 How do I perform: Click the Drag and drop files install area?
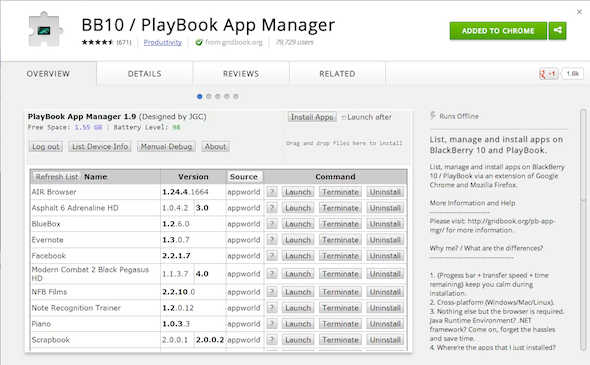344,143
